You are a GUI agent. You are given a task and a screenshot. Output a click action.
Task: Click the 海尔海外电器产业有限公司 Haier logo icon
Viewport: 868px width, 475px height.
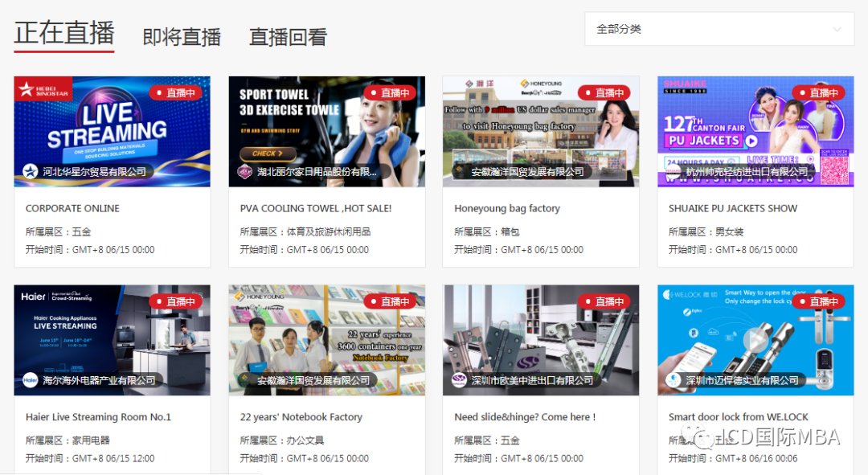[30, 380]
